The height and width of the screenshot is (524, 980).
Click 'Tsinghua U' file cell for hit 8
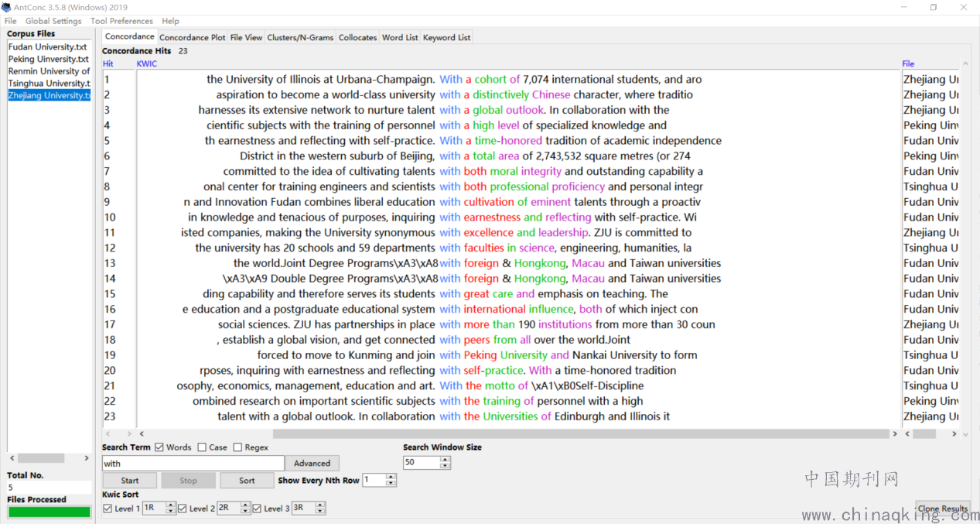click(x=931, y=187)
